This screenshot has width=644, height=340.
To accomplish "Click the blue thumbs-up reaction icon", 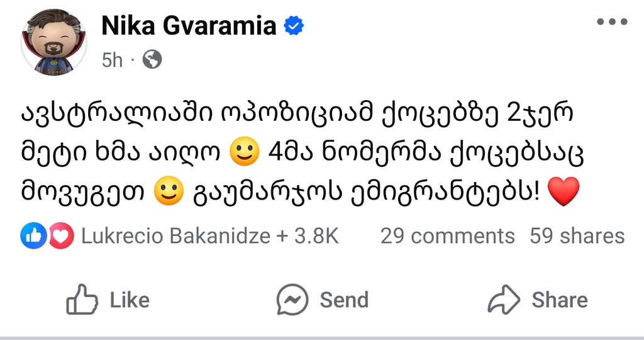I will [x=31, y=236].
